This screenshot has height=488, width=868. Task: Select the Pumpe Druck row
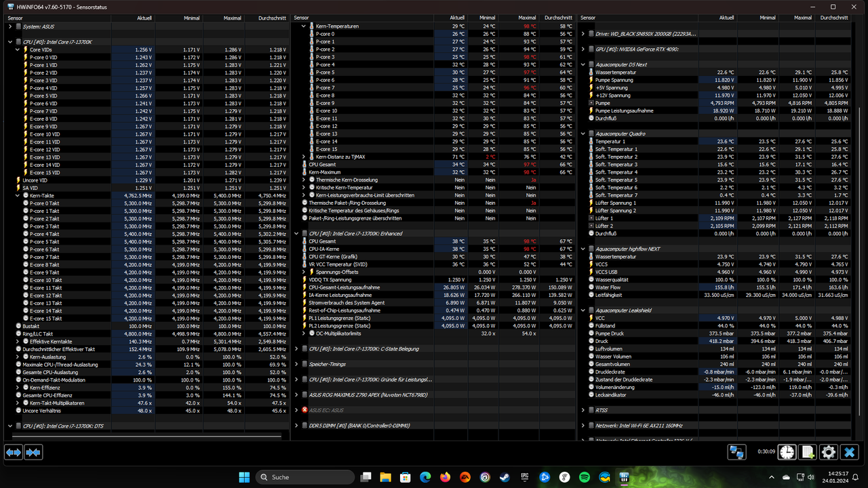click(719, 333)
